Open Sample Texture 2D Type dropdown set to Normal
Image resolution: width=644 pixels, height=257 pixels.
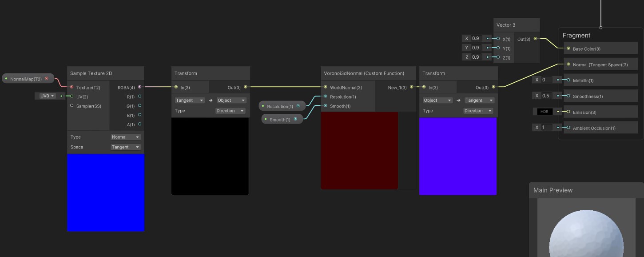(x=126, y=137)
